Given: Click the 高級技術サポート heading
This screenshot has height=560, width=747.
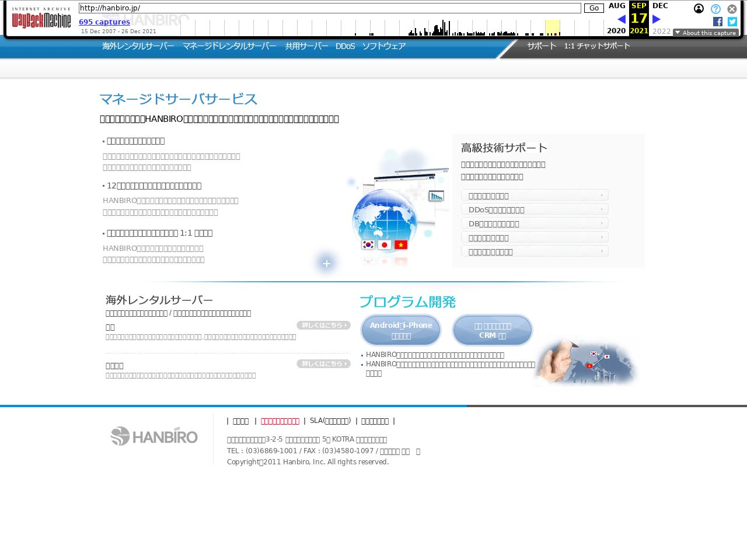Looking at the screenshot, I should pos(504,148).
